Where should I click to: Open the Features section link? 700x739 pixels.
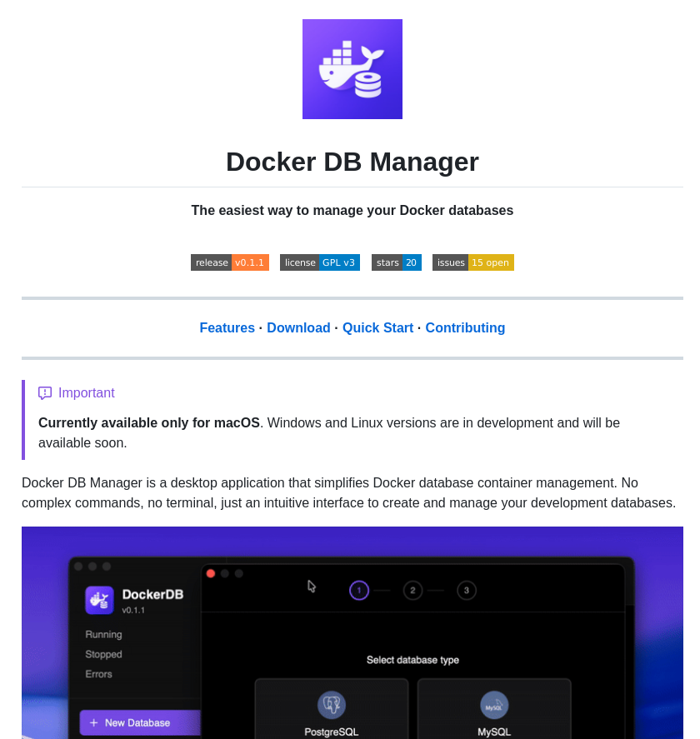(227, 327)
